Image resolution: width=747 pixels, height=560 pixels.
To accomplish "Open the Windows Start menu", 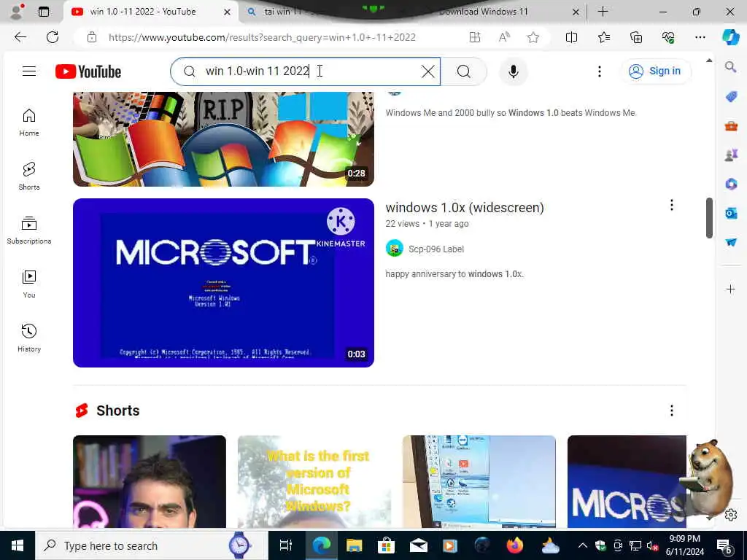I will point(18,545).
